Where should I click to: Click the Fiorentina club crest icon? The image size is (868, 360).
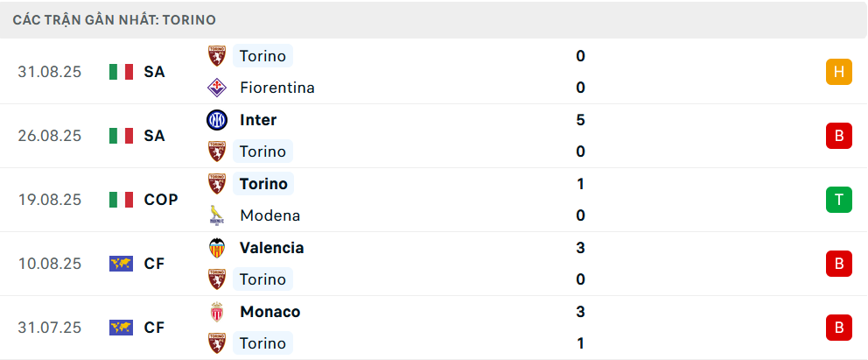click(x=216, y=88)
